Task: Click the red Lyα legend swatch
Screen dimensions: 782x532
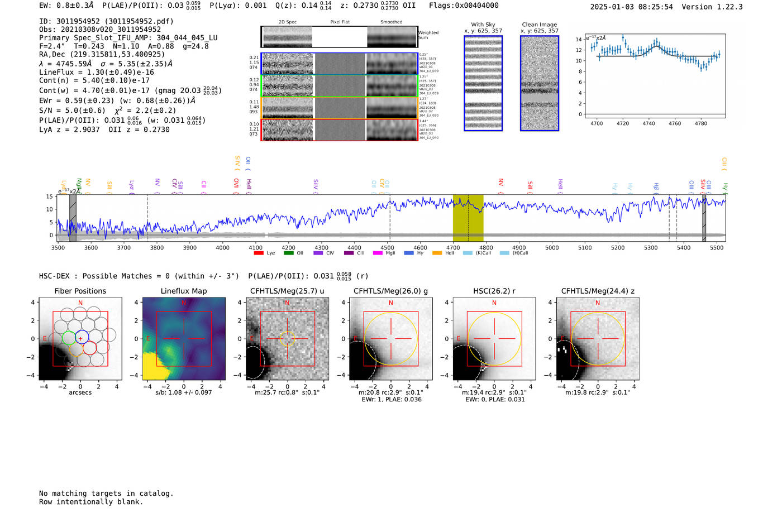Action: tap(258, 253)
